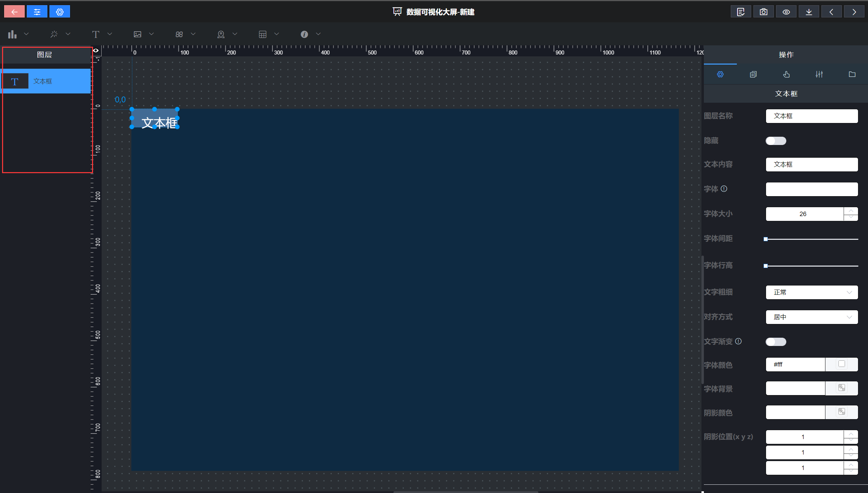Open the map pin component icon
The height and width of the screenshot is (493, 868).
tap(221, 34)
